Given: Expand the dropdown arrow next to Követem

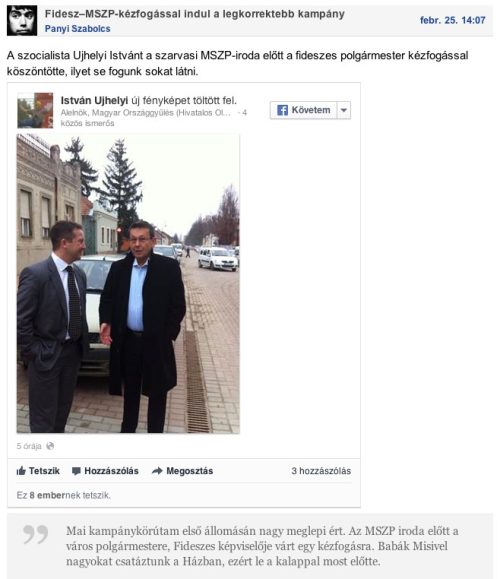Looking at the screenshot, I should 344,110.
